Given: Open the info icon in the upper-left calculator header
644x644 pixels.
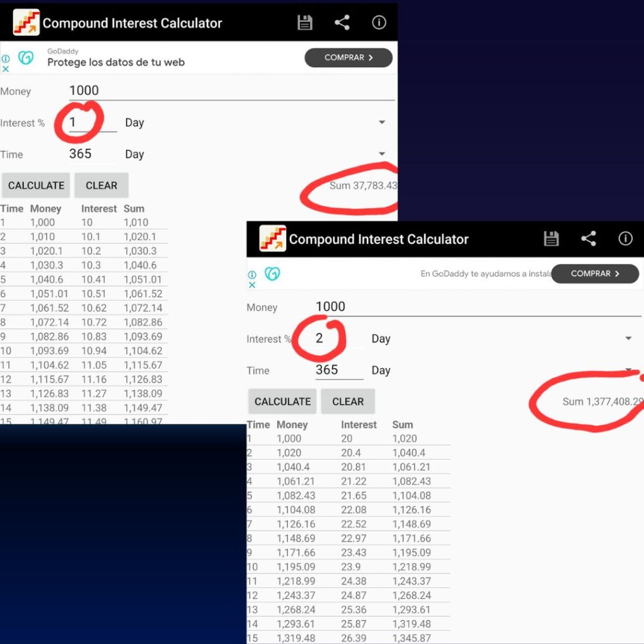Looking at the screenshot, I should click(x=379, y=23).
